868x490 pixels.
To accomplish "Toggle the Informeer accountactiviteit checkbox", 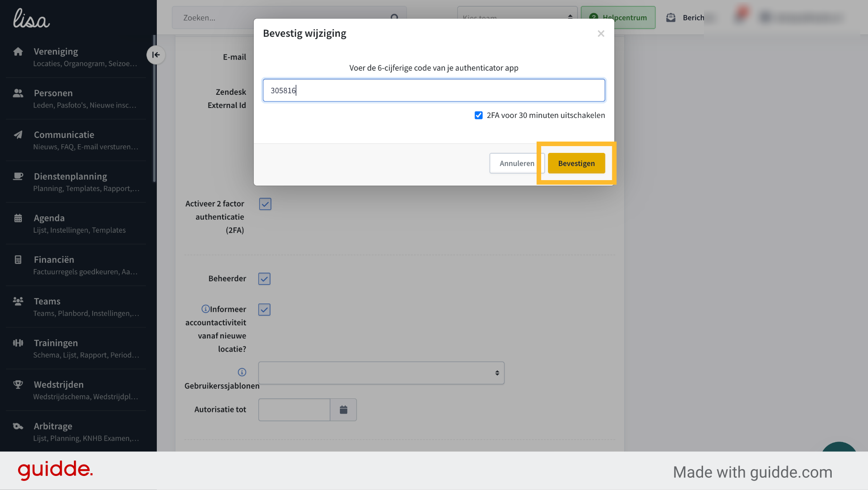I will point(264,309).
